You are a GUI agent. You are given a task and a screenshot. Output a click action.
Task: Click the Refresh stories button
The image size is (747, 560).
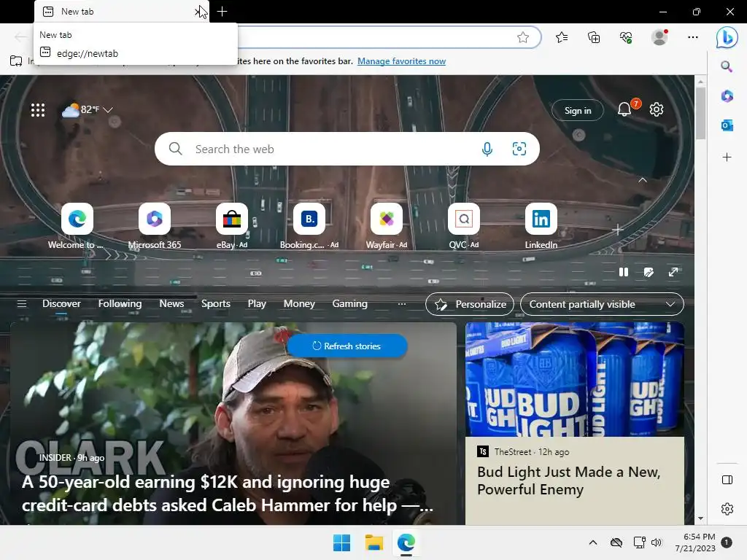347,346
